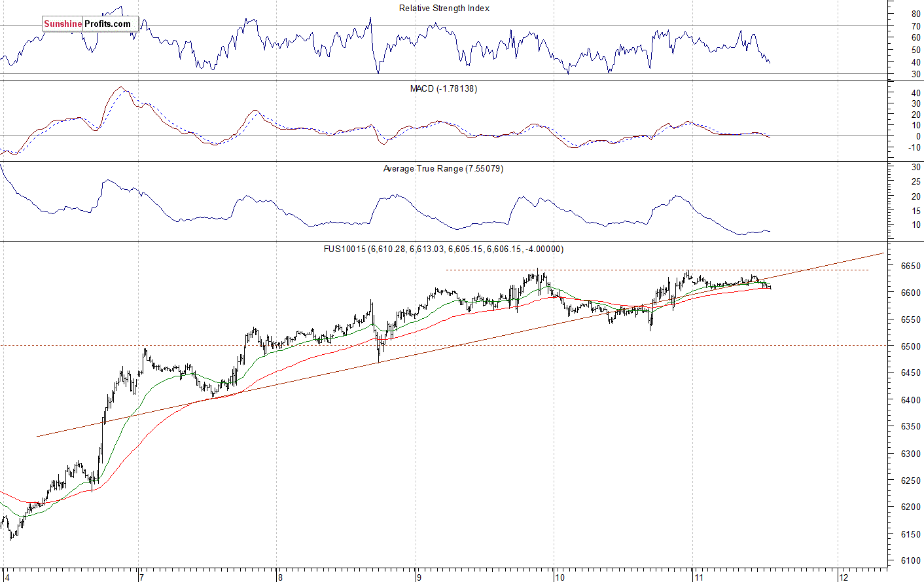Click the ATR 25 axis label
This screenshot has height=582, width=924.
pyautogui.click(x=916, y=183)
